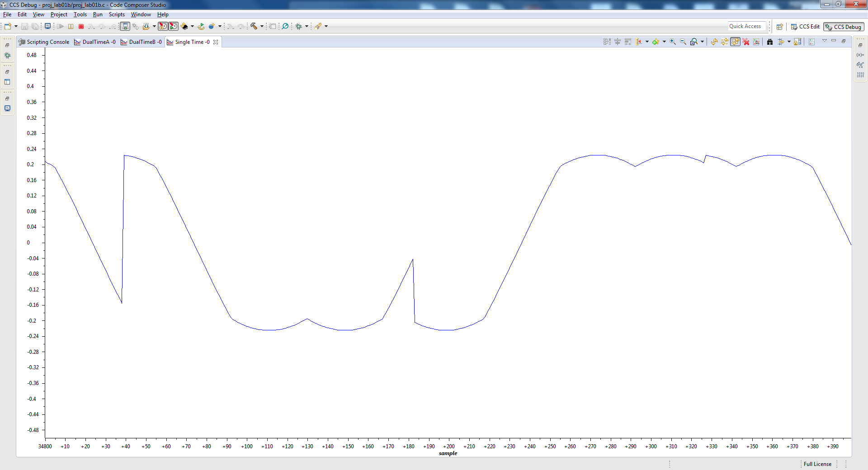This screenshot has height=470, width=868.
Task: Open the green plus star dropdown arrow
Action: coord(664,42)
